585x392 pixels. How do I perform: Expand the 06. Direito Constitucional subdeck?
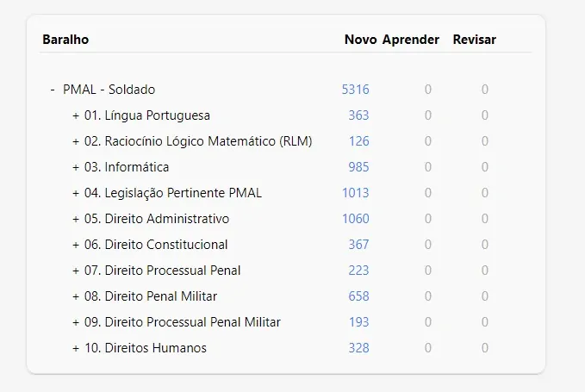pos(76,245)
